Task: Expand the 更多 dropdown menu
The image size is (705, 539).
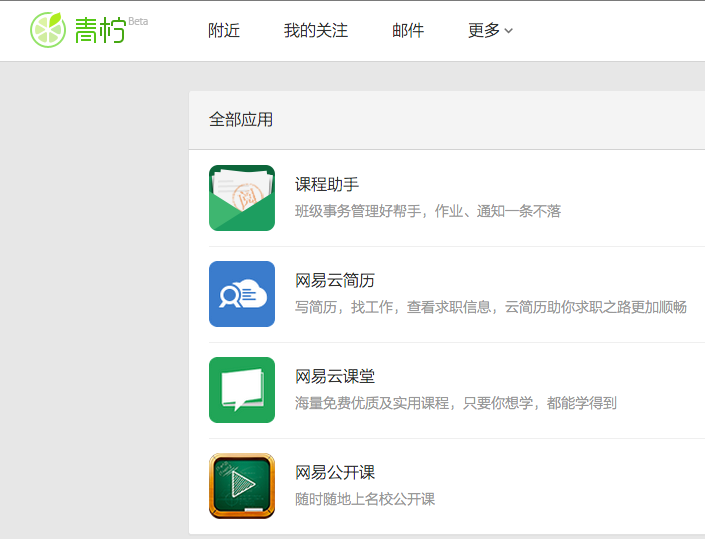Action: point(484,31)
